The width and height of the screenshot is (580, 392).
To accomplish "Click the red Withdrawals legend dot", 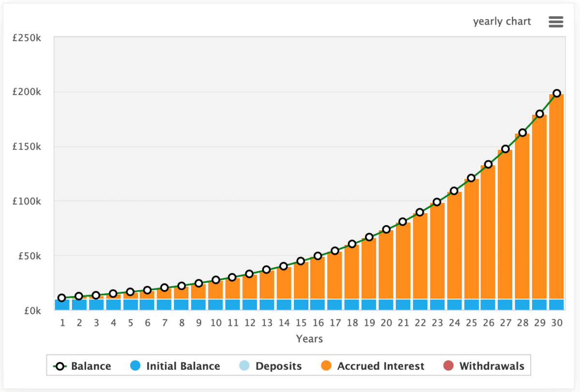I will (449, 366).
